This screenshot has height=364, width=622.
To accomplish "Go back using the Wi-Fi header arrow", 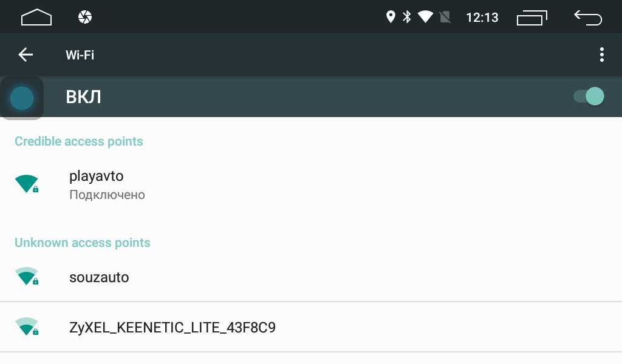I will [x=26, y=55].
